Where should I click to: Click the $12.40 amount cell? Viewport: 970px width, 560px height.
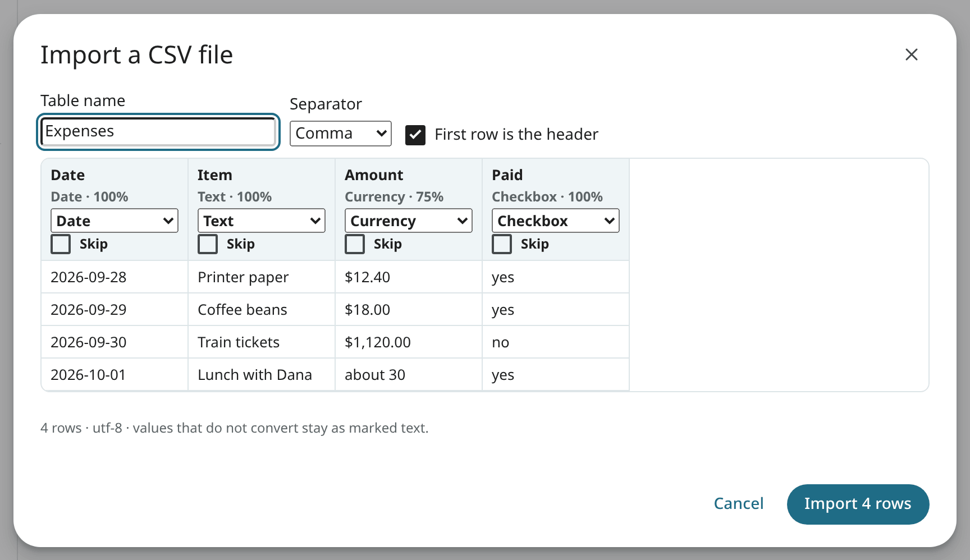point(409,277)
